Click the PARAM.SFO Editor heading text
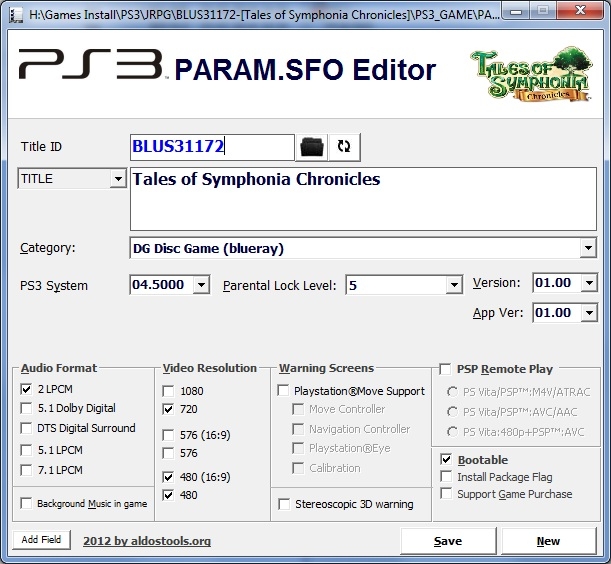 [x=305, y=70]
